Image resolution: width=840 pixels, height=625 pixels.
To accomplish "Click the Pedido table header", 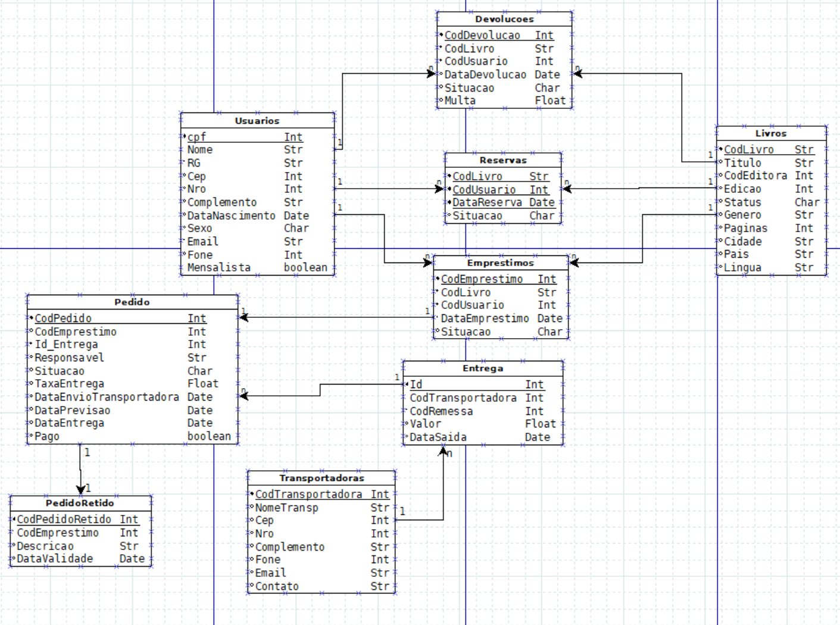I will (132, 302).
